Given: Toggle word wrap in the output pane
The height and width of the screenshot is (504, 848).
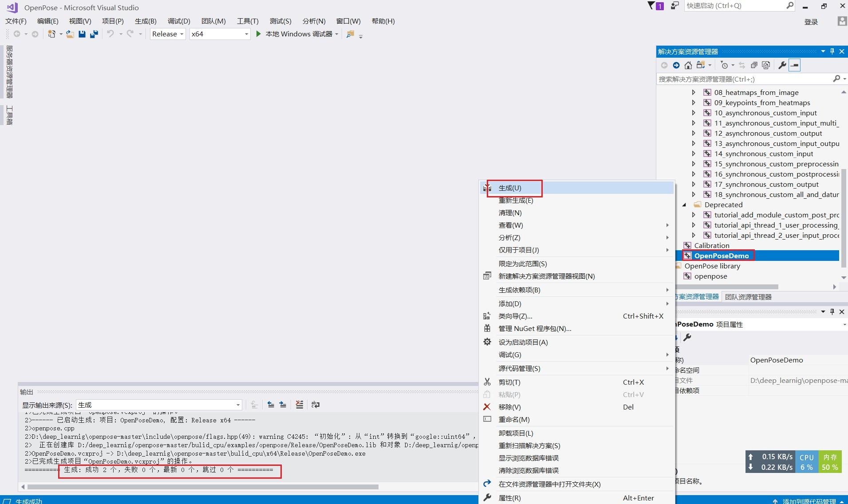Looking at the screenshot, I should tap(315, 404).
